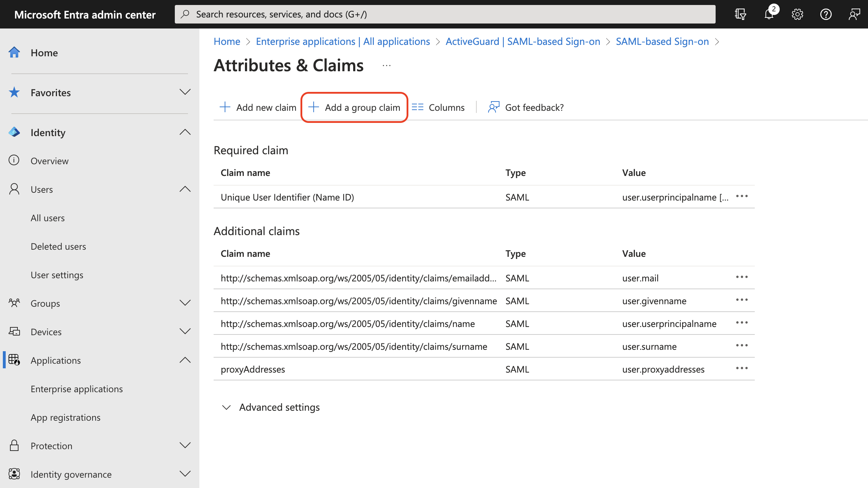This screenshot has width=868, height=488.
Task: Click the Home house icon in sidebar
Action: (x=14, y=52)
